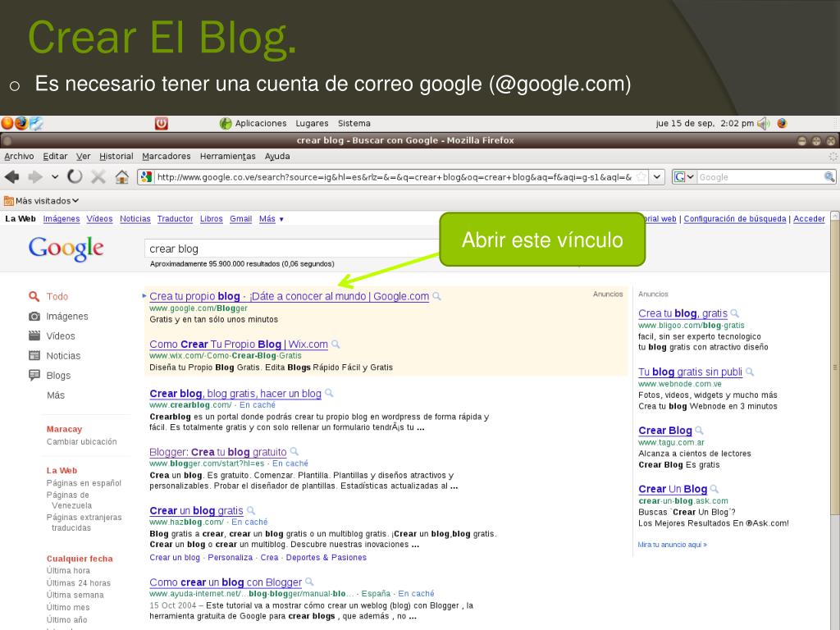
Task: Open Blogger: Crea tu blog gratuito
Action: tap(218, 452)
